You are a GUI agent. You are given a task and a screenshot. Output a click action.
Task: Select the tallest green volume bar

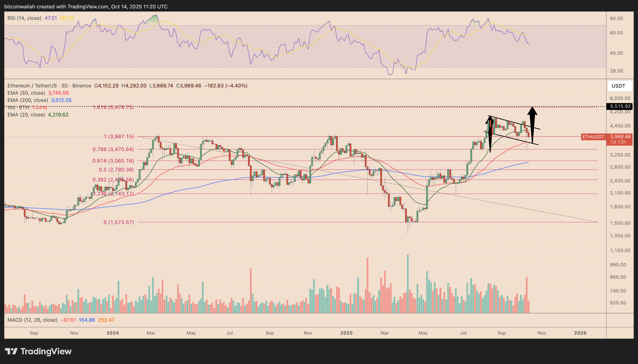coord(408,283)
